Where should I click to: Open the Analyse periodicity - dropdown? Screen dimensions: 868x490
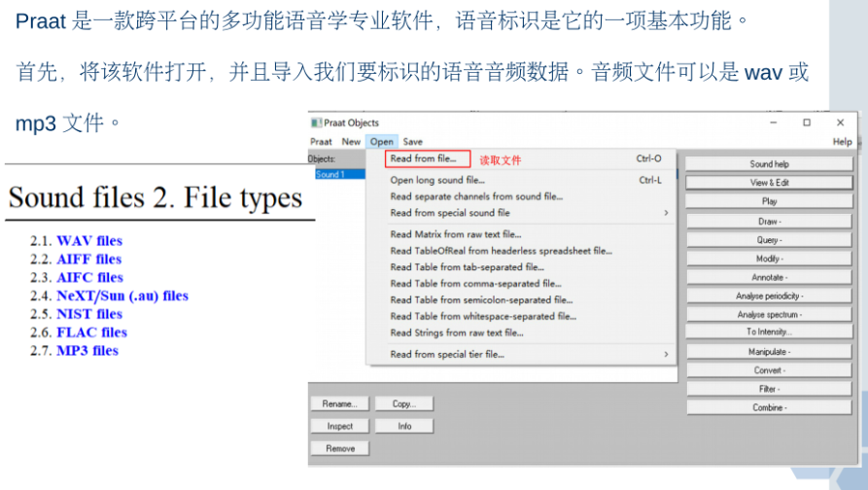tap(769, 297)
